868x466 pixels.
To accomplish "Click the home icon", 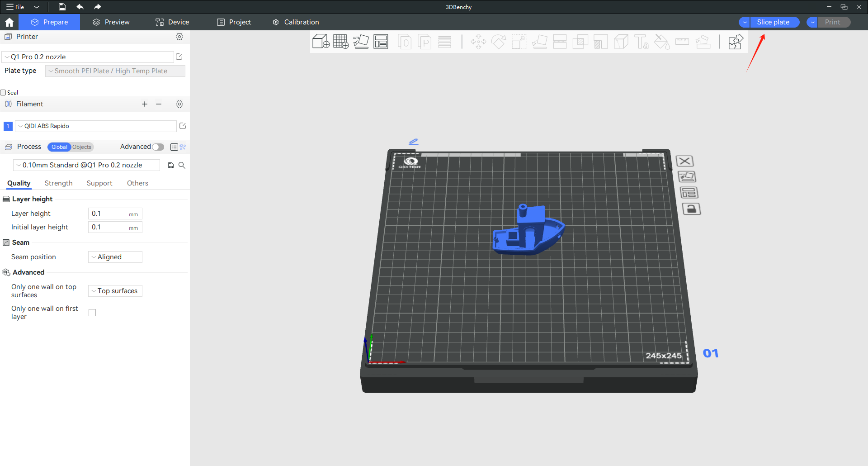I will click(x=9, y=22).
